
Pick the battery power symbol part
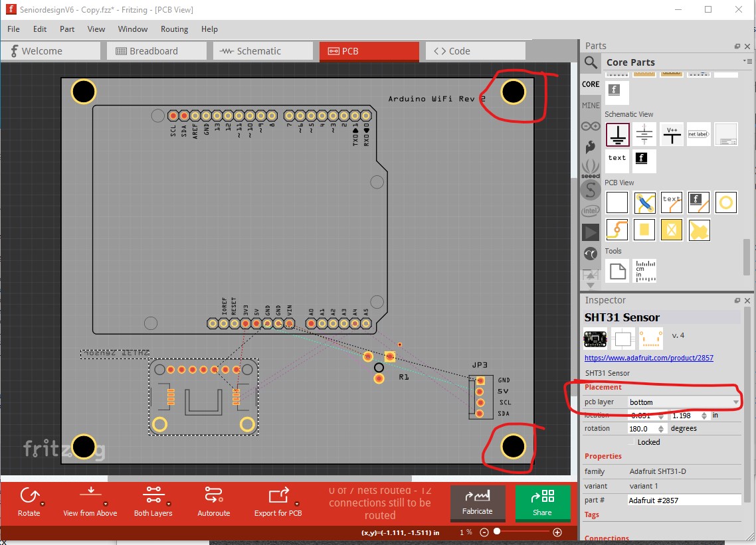pos(644,135)
